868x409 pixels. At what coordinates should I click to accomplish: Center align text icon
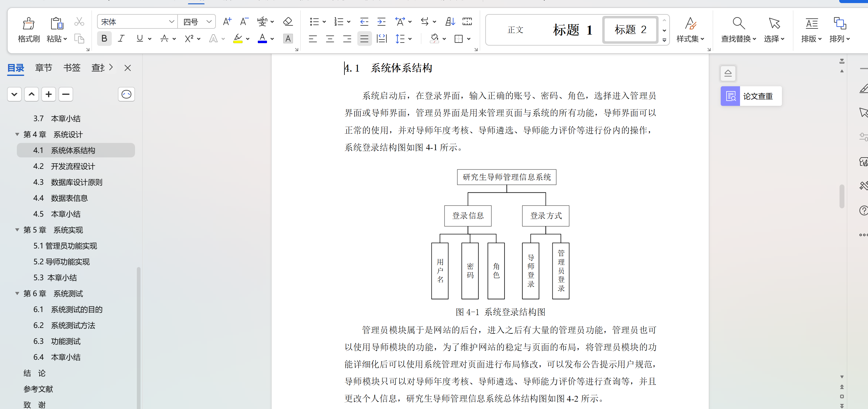point(330,39)
